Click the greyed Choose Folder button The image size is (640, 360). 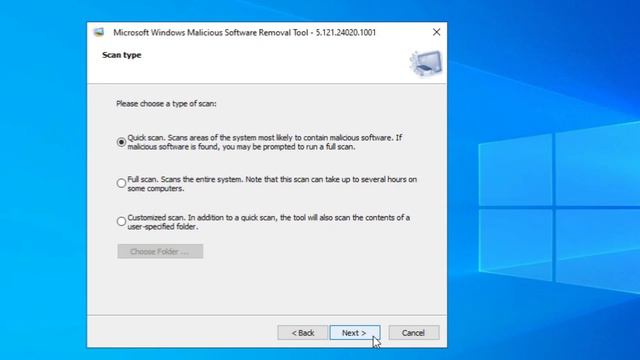click(160, 251)
